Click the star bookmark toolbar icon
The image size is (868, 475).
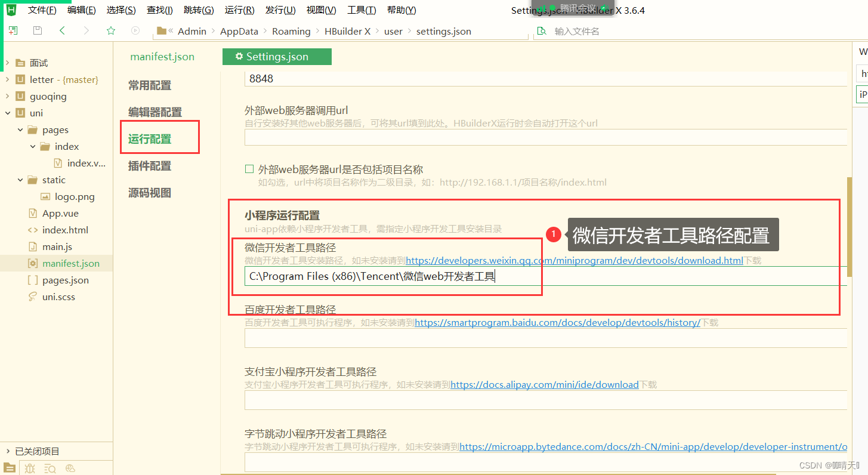pyautogui.click(x=111, y=31)
